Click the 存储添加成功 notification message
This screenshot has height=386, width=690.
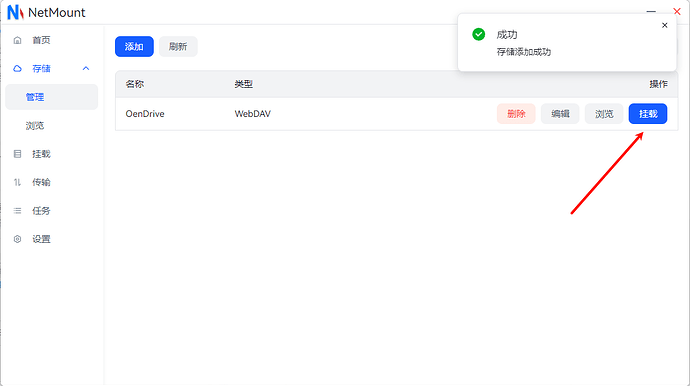[x=524, y=52]
